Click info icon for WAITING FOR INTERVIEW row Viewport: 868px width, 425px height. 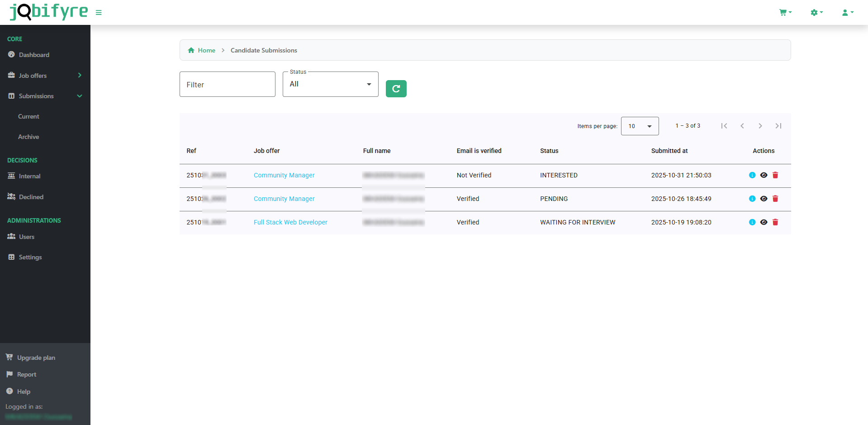[752, 222]
